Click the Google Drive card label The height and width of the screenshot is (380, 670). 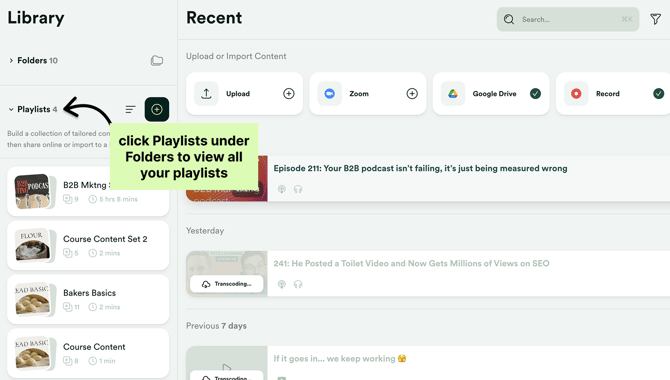[494, 94]
